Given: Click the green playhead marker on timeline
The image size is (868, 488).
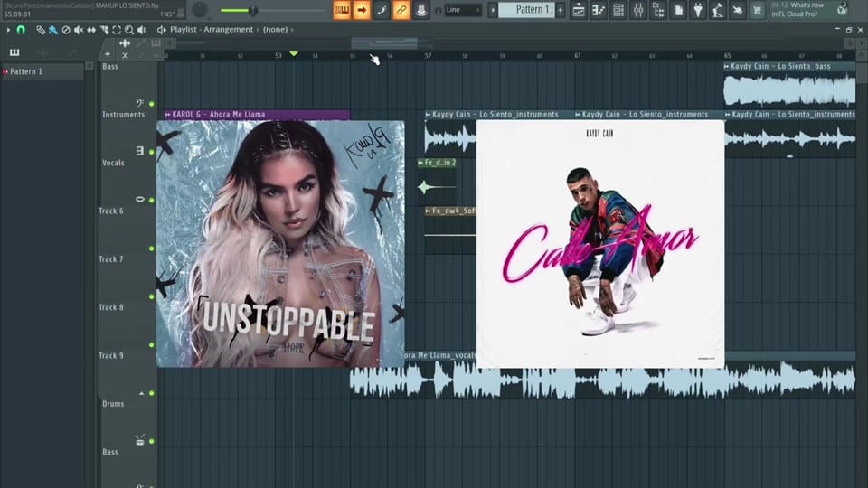Looking at the screenshot, I should (x=294, y=53).
